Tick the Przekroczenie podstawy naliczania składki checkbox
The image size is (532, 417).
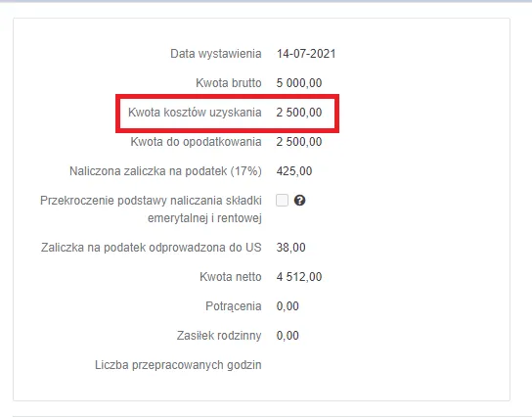[282, 201]
